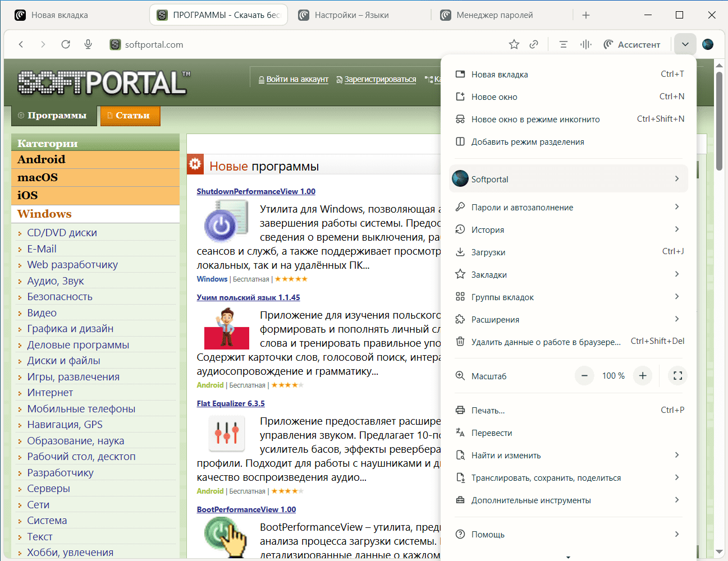Go back using the back arrow
Image resolution: width=728 pixels, height=561 pixels.
click(21, 44)
